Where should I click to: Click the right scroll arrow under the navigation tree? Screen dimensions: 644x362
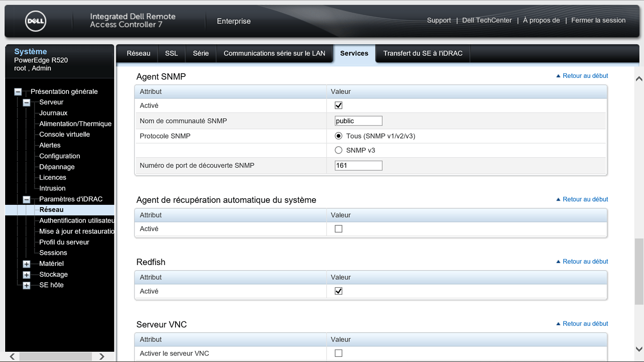(x=102, y=356)
